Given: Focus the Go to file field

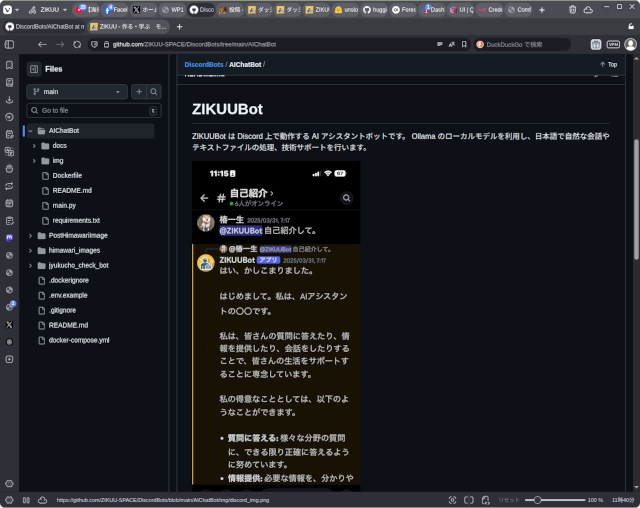Looking at the screenshot, I should click(x=93, y=111).
